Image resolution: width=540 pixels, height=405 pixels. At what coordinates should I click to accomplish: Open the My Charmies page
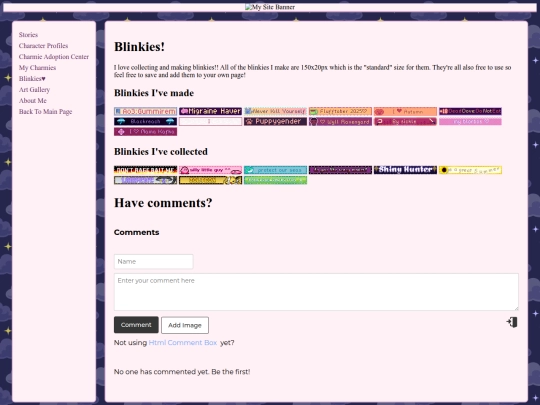click(37, 68)
